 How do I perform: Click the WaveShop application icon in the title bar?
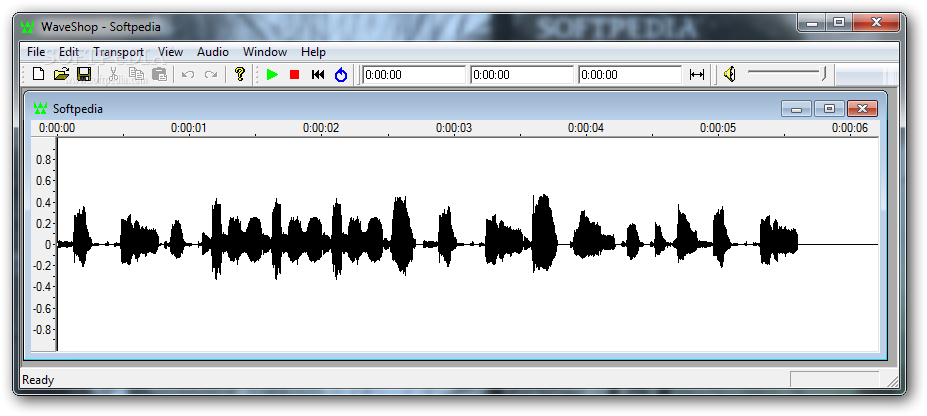click(28, 27)
